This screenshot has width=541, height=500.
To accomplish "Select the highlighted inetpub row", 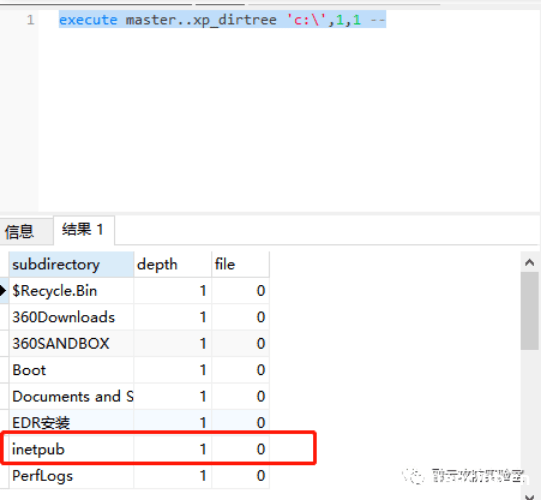I will click(x=139, y=449).
